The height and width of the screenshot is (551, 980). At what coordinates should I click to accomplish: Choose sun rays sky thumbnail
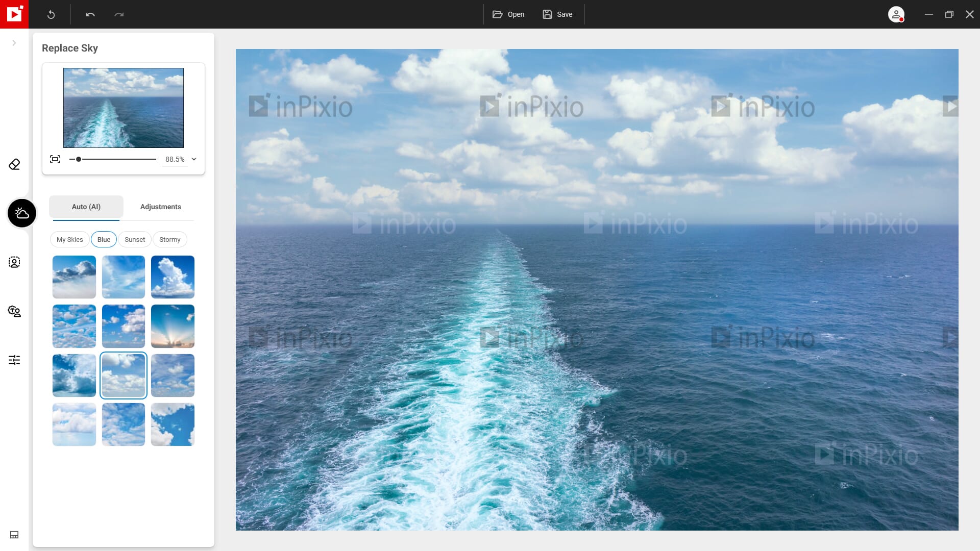tap(173, 326)
